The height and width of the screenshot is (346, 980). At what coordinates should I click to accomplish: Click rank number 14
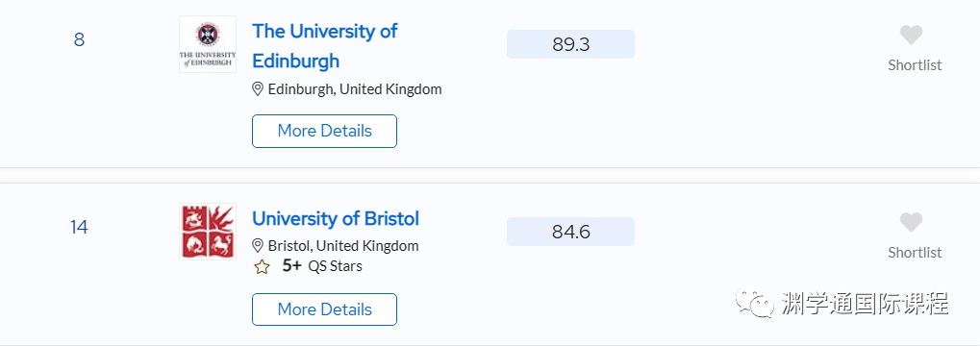point(79,228)
